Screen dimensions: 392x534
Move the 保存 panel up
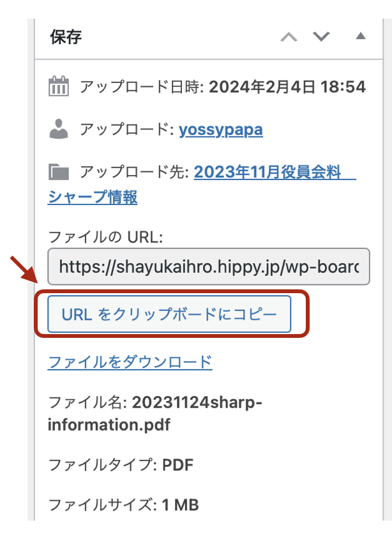click(289, 37)
